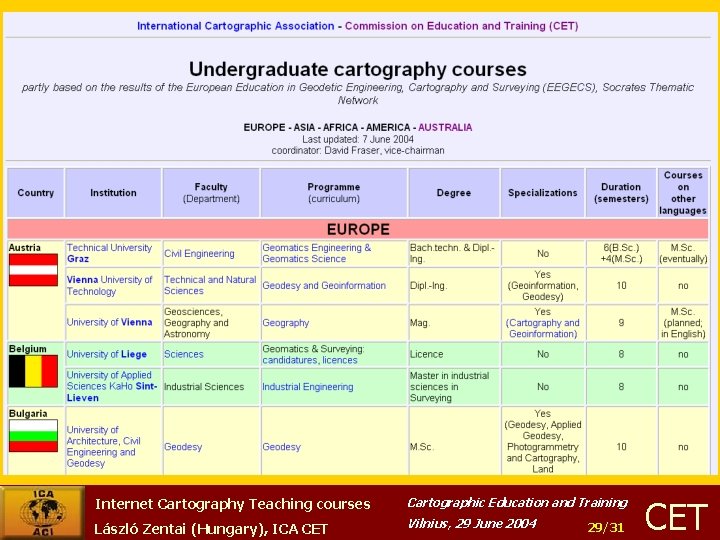Viewport: 720px width, 540px height.
Task: Click the slide number 29/31
Action: point(606,527)
